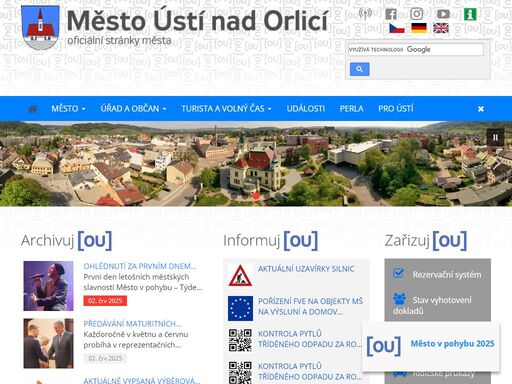Open Stav vyhotovení dokladů link
The image size is (512, 384).
coord(432,305)
